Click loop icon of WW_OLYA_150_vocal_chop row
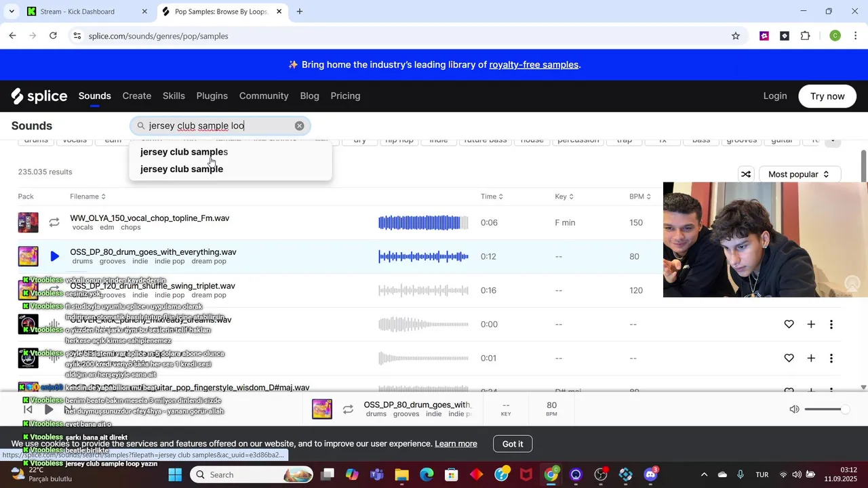 tap(54, 222)
